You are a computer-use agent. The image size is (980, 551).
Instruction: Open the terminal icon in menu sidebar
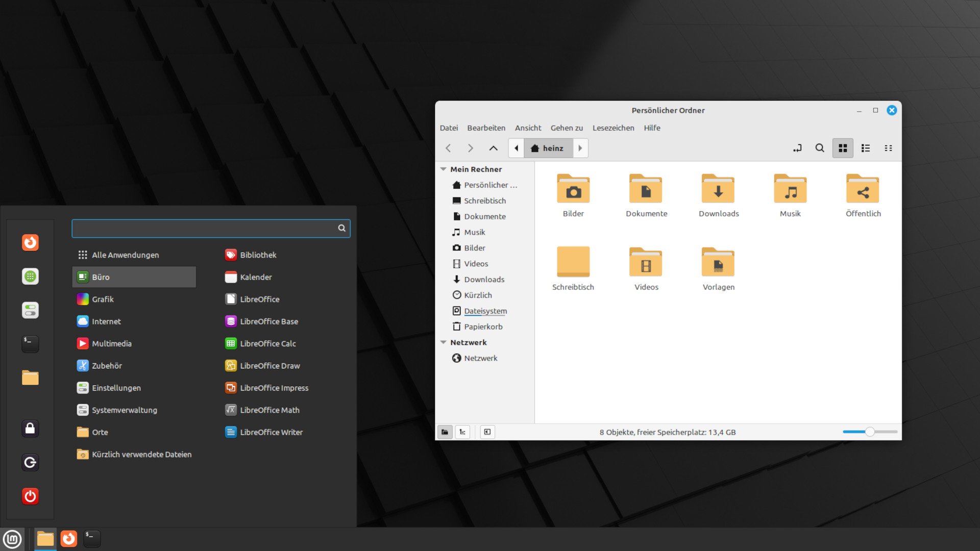[30, 344]
